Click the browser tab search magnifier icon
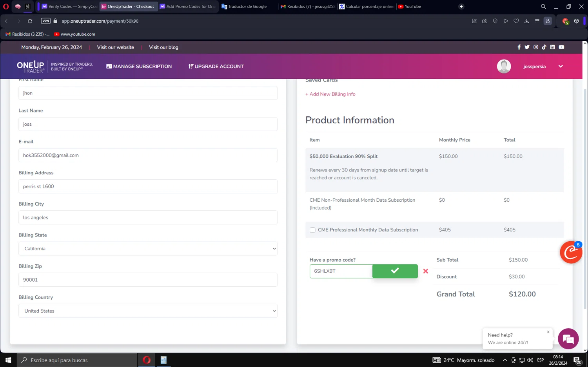Image resolution: width=588 pixels, height=367 pixels. click(x=543, y=7)
